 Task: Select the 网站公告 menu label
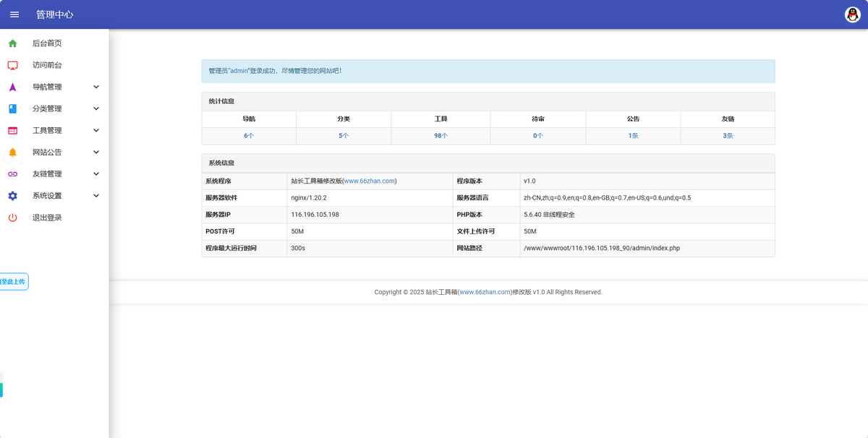47,152
